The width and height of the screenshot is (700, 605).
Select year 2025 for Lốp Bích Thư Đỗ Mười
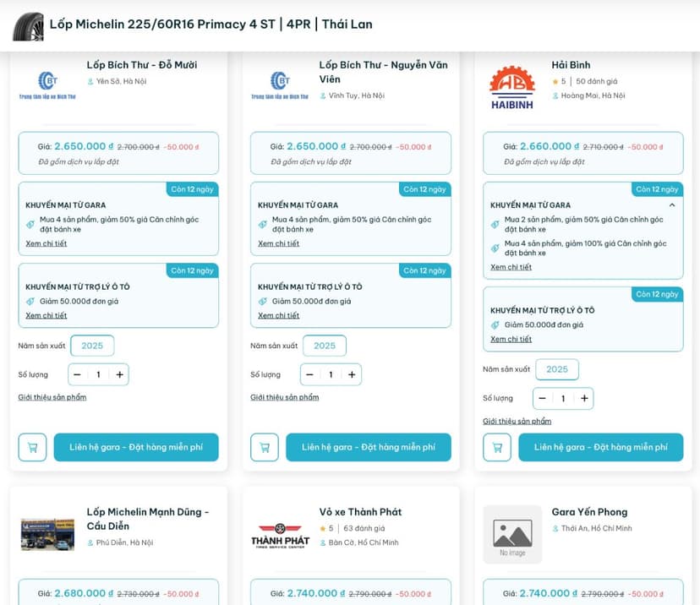click(x=92, y=346)
